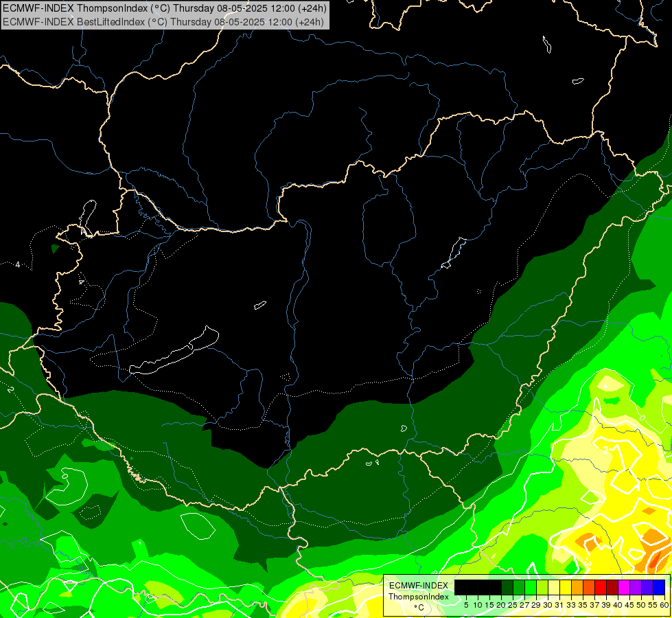Click the red 37–39 legend swatch
Screen dimensions: 672x618
point(601,588)
